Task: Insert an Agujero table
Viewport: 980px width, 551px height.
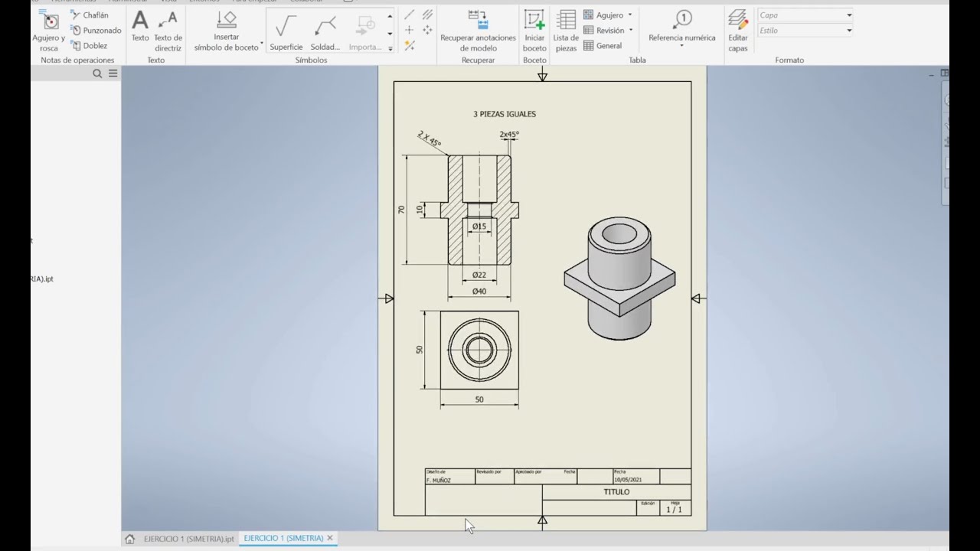Action: coord(603,15)
